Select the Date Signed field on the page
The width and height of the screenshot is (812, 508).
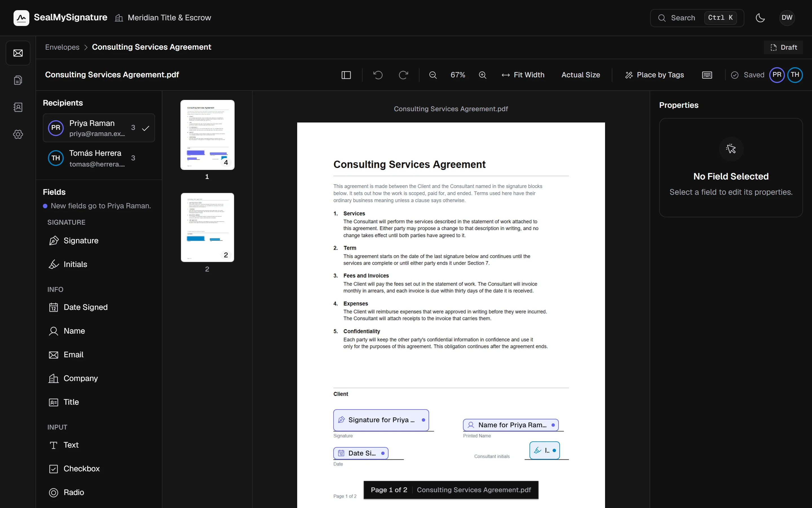pyautogui.click(x=361, y=453)
